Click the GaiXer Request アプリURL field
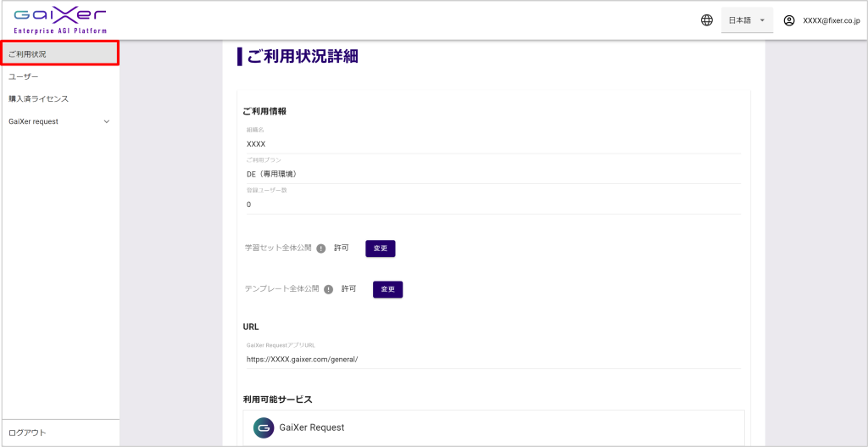 [492, 359]
